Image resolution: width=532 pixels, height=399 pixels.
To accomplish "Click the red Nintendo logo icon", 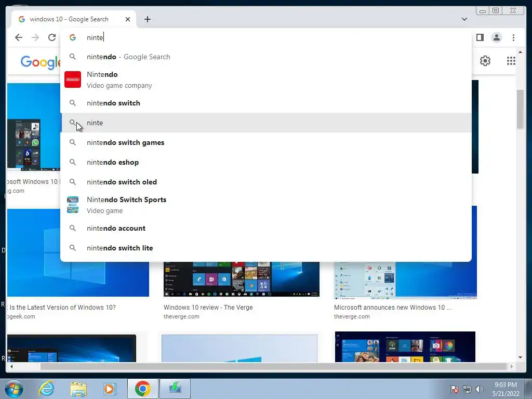I will (x=73, y=79).
